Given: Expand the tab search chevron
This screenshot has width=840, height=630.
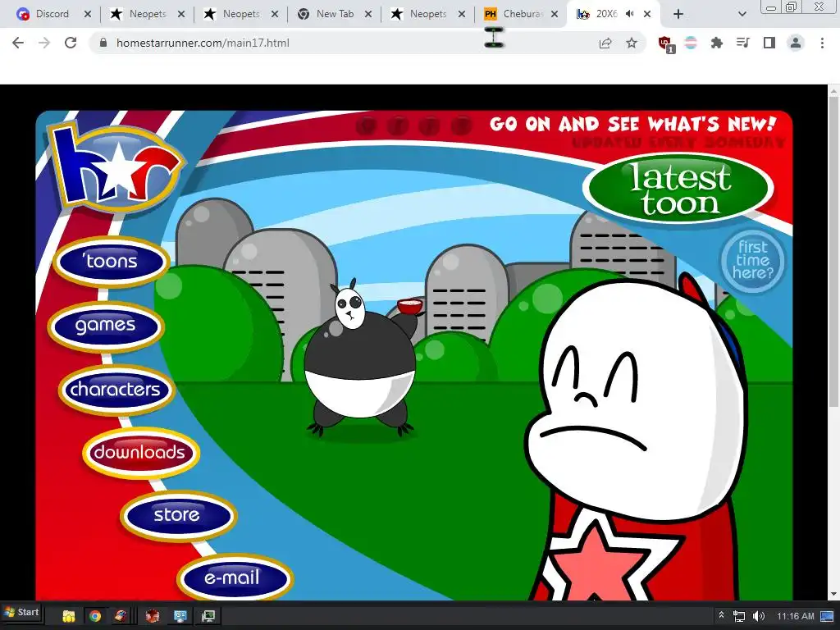Looking at the screenshot, I should tap(742, 14).
